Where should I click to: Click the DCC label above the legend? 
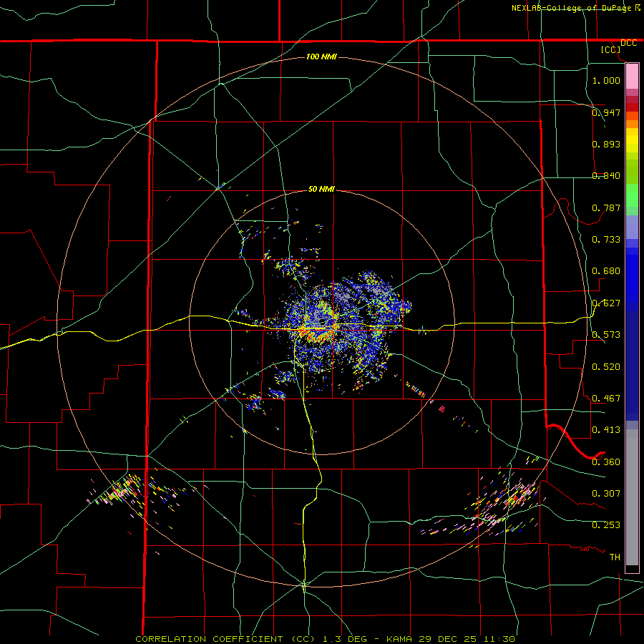pyautogui.click(x=628, y=43)
